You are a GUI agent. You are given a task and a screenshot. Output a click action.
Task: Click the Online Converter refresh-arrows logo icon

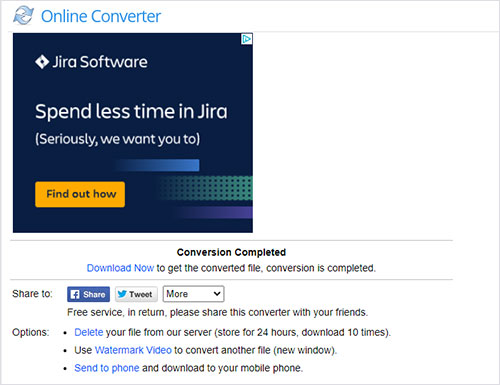click(x=23, y=15)
